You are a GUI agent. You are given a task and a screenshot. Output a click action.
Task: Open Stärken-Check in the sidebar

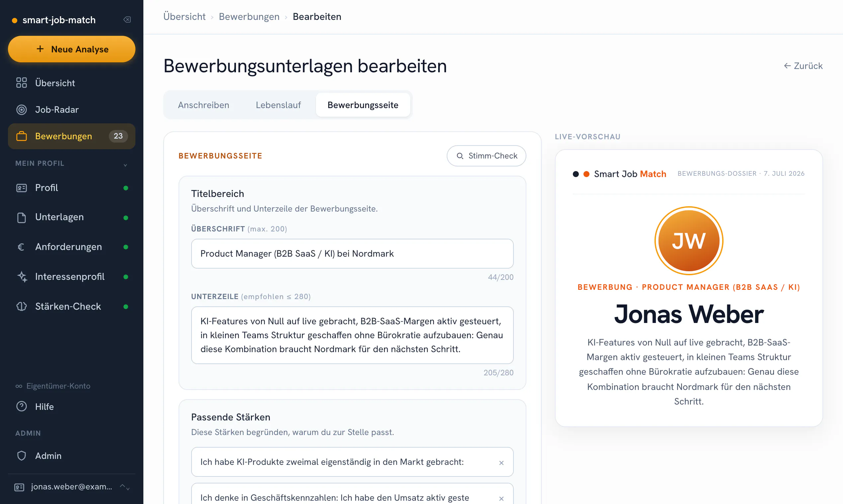[x=72, y=306]
